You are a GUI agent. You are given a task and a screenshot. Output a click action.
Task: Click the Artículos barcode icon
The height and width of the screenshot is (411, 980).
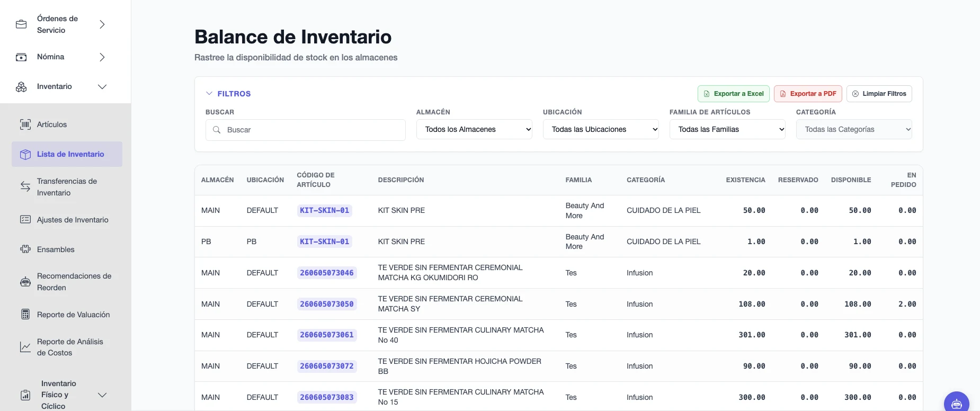[x=25, y=124]
